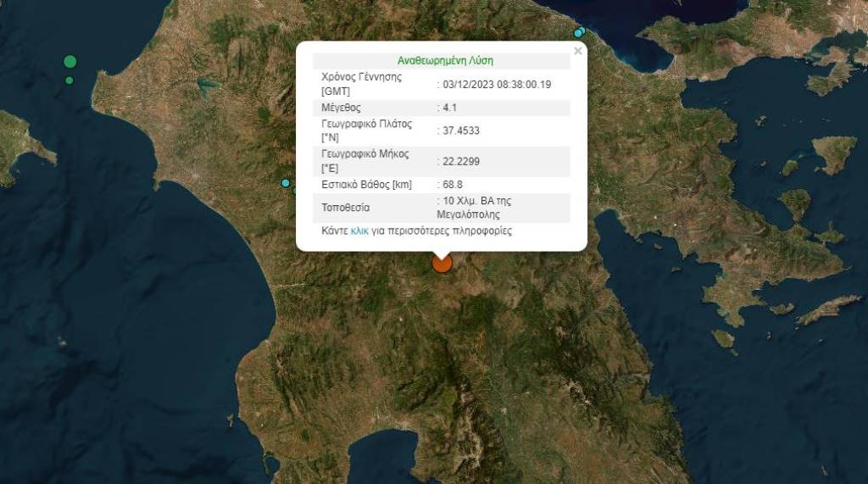Click the cyan marker left of the popup
868x484 pixels.
coord(286,183)
